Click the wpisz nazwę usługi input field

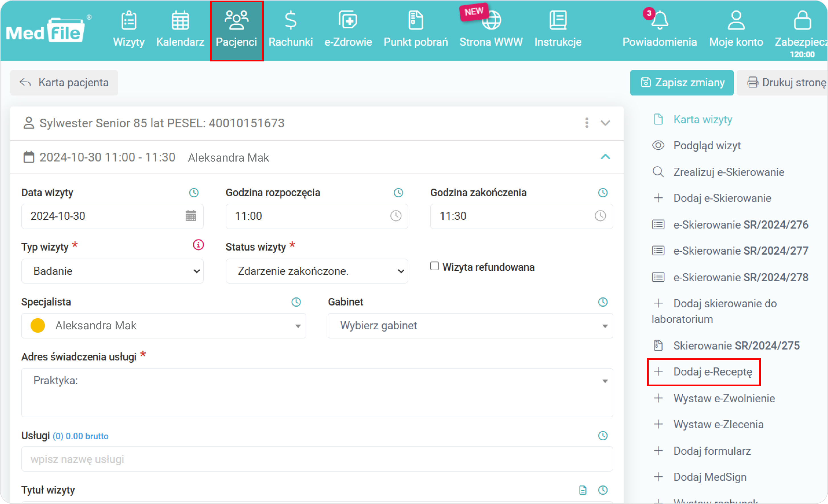(317, 459)
